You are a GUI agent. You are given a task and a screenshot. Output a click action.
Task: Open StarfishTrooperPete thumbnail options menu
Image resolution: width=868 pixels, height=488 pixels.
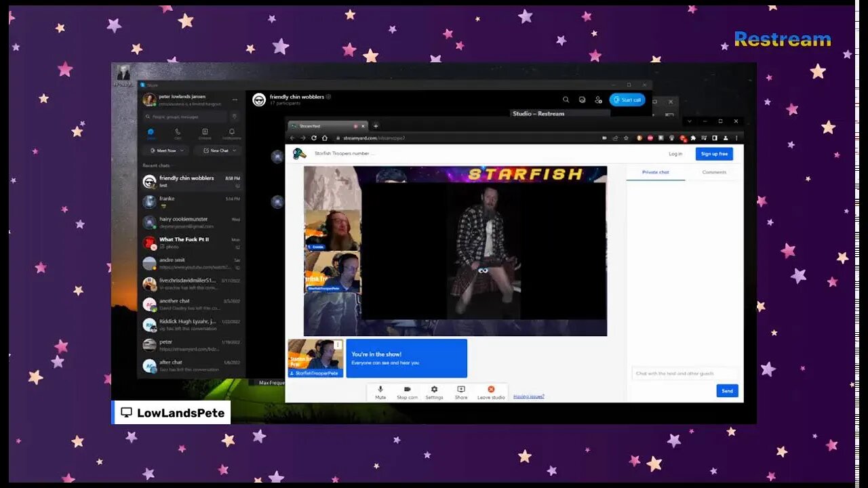338,345
